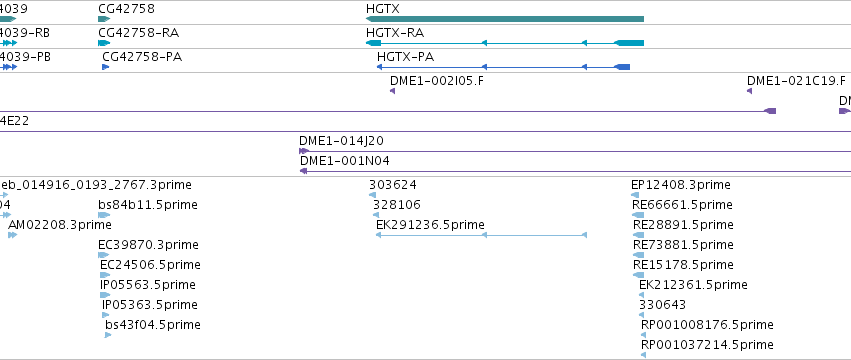The width and height of the screenshot is (851, 360).
Task: Select the RP001008176.5prime label
Action: [x=707, y=324]
